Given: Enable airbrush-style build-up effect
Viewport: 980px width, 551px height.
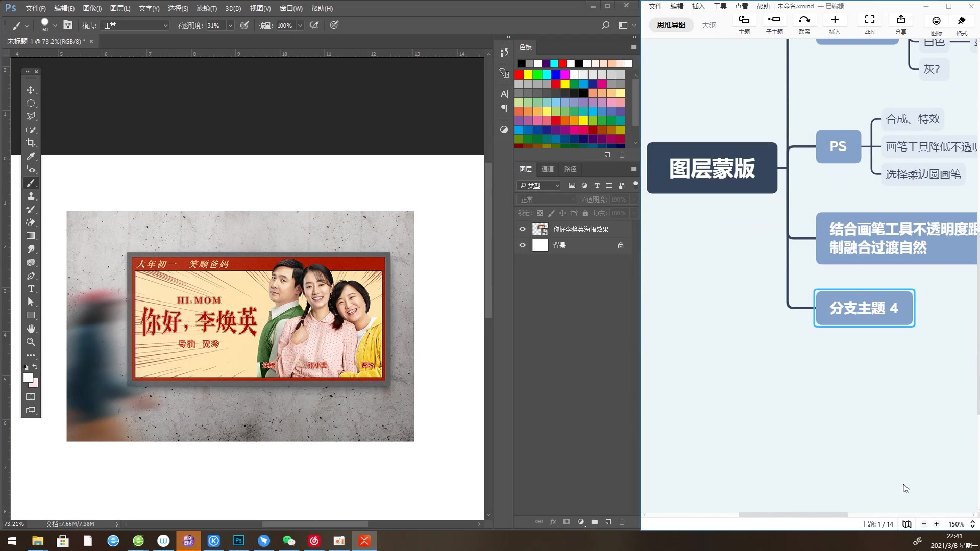Looking at the screenshot, I should [x=314, y=25].
